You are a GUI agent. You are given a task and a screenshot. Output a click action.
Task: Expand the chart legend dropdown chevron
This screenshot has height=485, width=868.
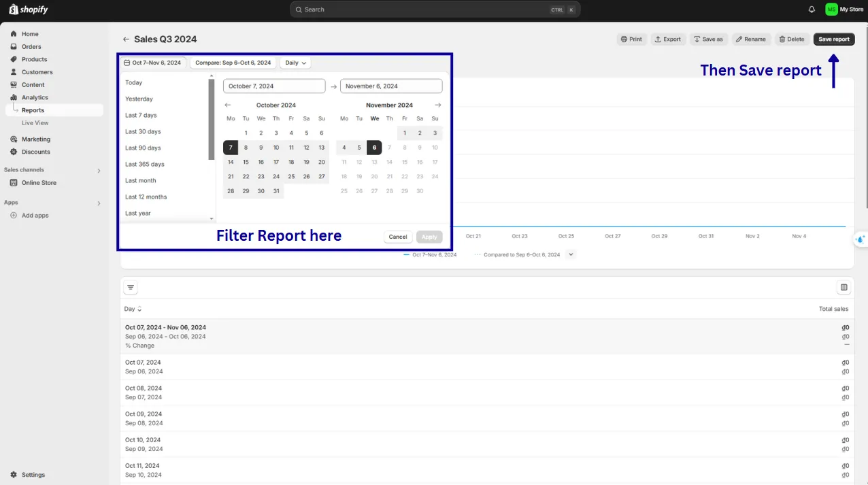[x=571, y=254]
